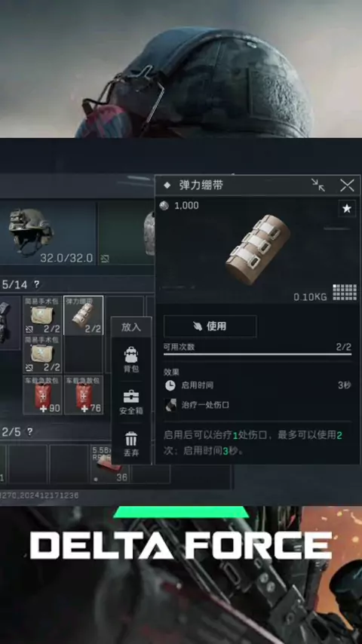Click the 可用次数 usage progress bar

click(x=257, y=354)
